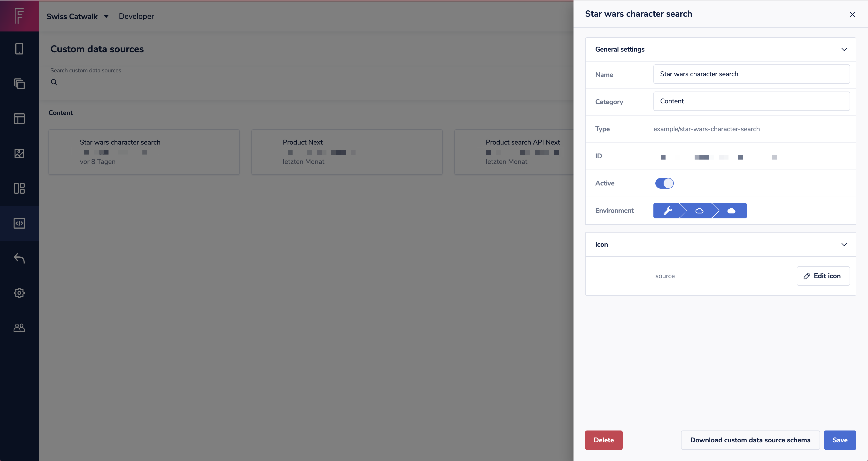868x461 pixels.
Task: Open the layout template sidebar icon
Action: [19, 119]
